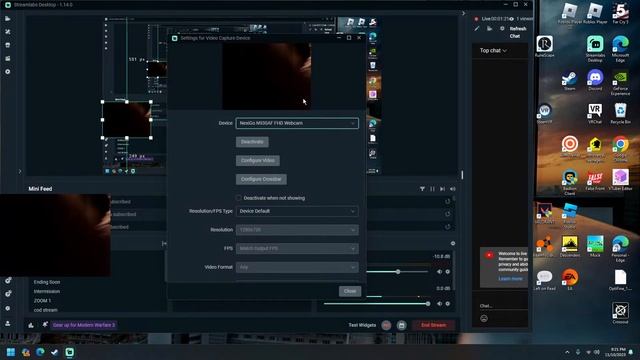The width and height of the screenshot is (640, 360).
Task: Enable Deactivate when not showing checkbox
Action: pos(239,198)
